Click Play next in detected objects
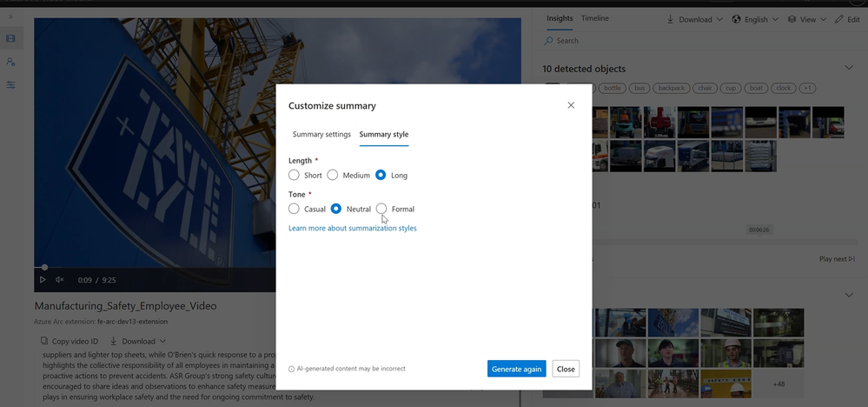Viewport: 868px width, 407px height. [x=837, y=259]
